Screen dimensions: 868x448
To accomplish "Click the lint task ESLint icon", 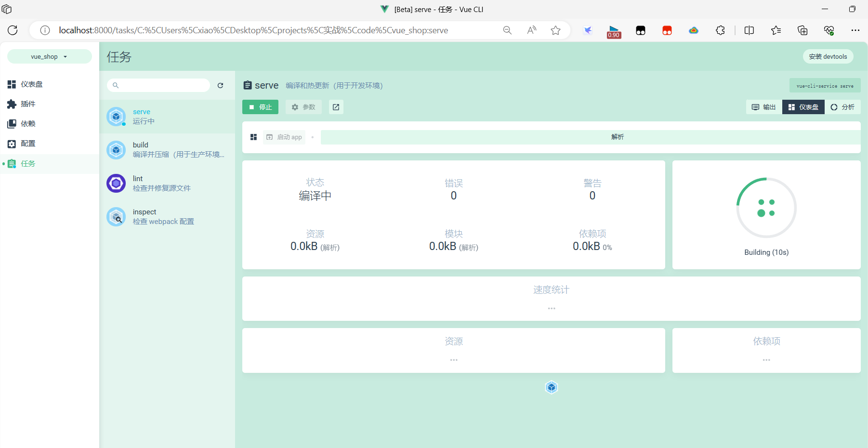I will pyautogui.click(x=116, y=184).
